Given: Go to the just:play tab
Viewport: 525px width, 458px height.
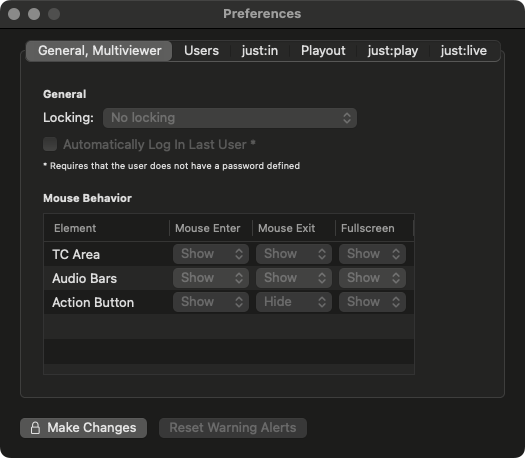Looking at the screenshot, I should click(393, 51).
